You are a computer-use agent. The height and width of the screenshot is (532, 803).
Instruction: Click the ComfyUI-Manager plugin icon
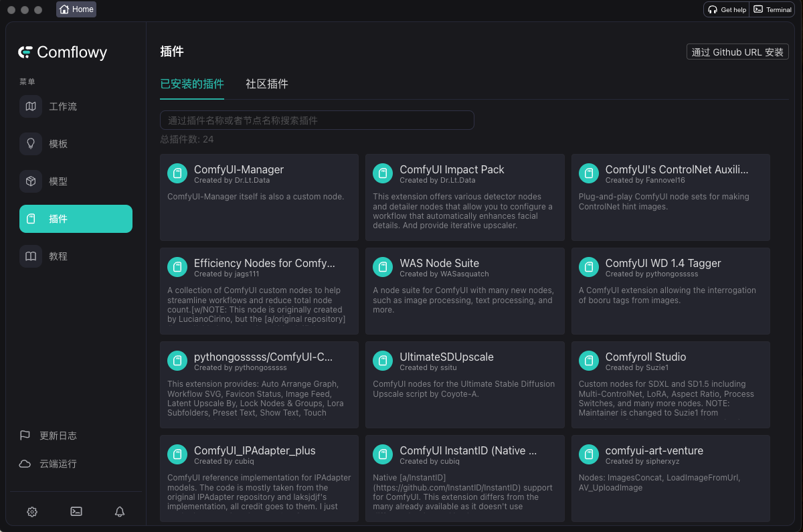click(x=177, y=174)
